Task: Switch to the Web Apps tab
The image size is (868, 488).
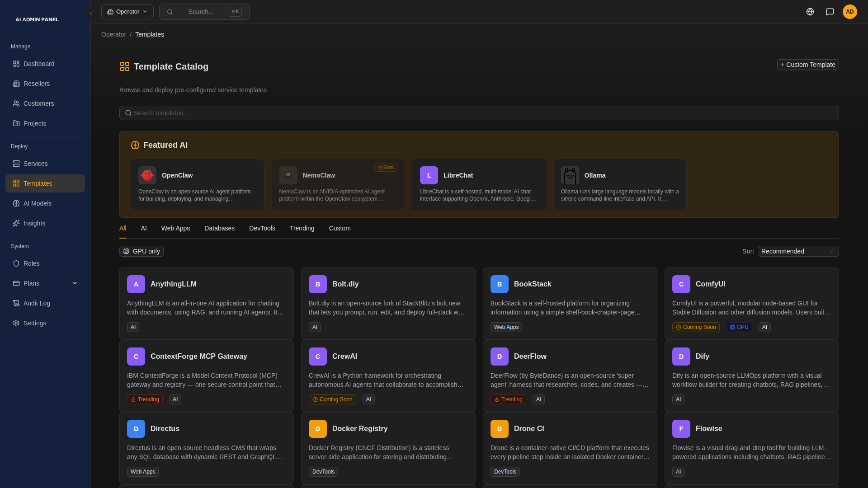Action: 175,228
